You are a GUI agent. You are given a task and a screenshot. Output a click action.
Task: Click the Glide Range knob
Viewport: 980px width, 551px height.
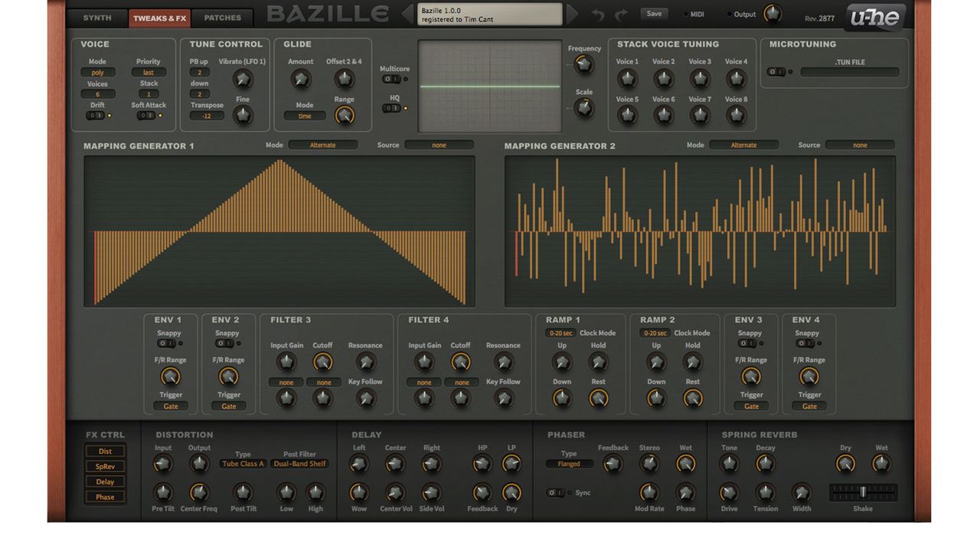click(345, 116)
